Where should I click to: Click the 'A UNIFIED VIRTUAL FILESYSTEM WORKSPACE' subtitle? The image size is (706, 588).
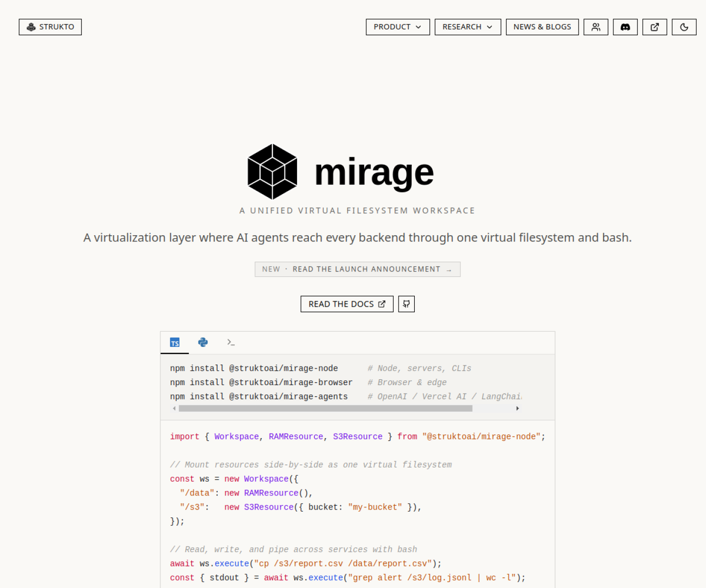[x=357, y=211]
